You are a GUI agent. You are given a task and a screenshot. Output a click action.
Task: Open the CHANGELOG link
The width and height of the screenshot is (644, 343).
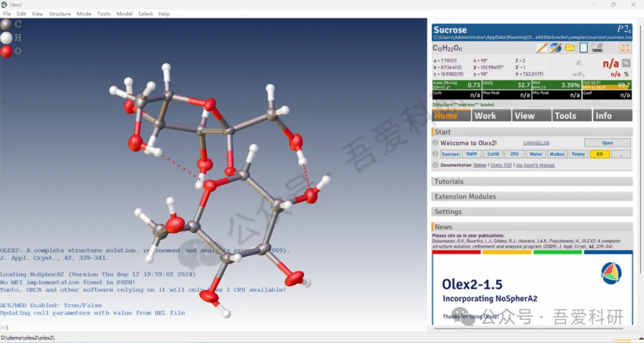(536, 143)
